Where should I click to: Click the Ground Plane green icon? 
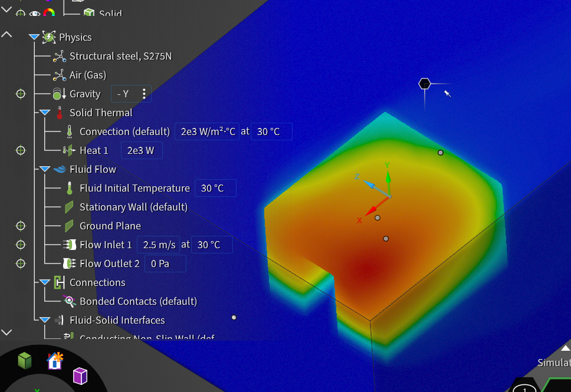pos(69,226)
